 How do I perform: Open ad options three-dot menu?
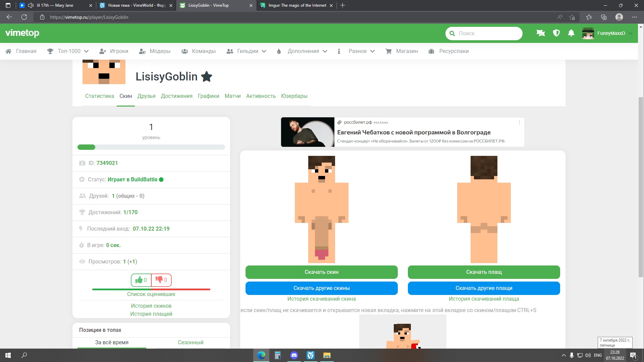point(520,122)
